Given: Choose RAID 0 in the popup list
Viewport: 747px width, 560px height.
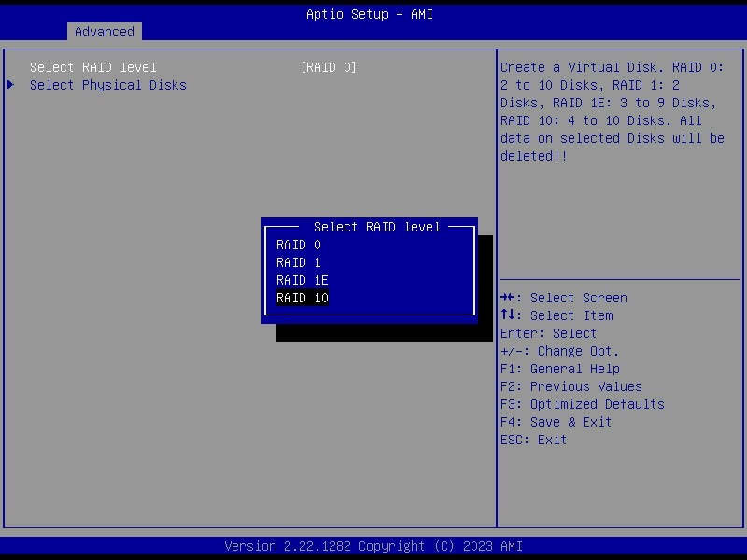Looking at the screenshot, I should [x=299, y=245].
